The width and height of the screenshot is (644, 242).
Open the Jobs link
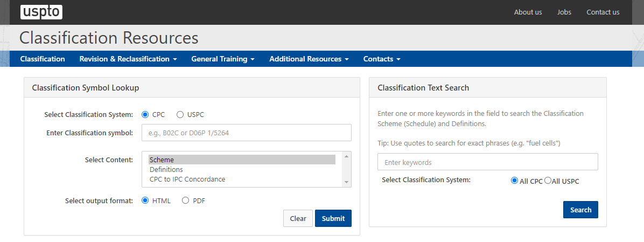564,12
